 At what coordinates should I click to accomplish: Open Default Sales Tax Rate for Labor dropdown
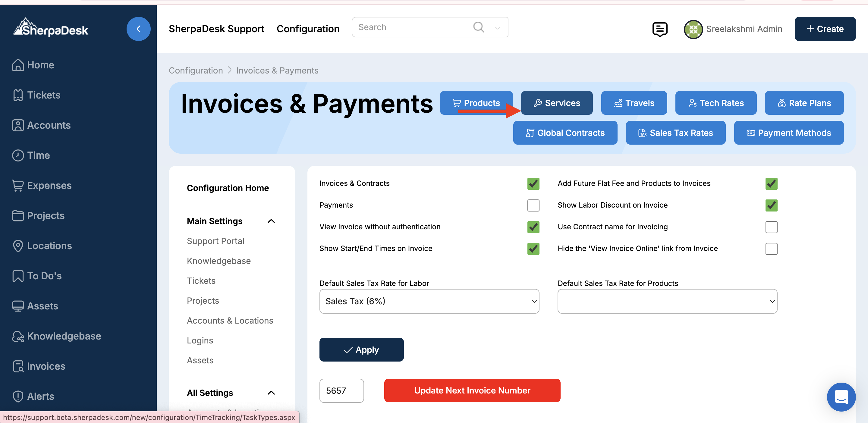click(429, 301)
